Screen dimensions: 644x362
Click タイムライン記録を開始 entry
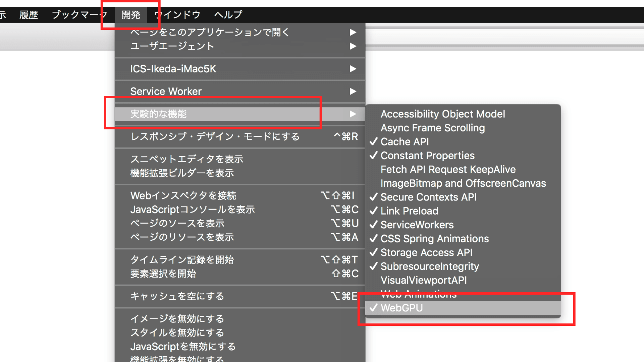click(x=182, y=260)
